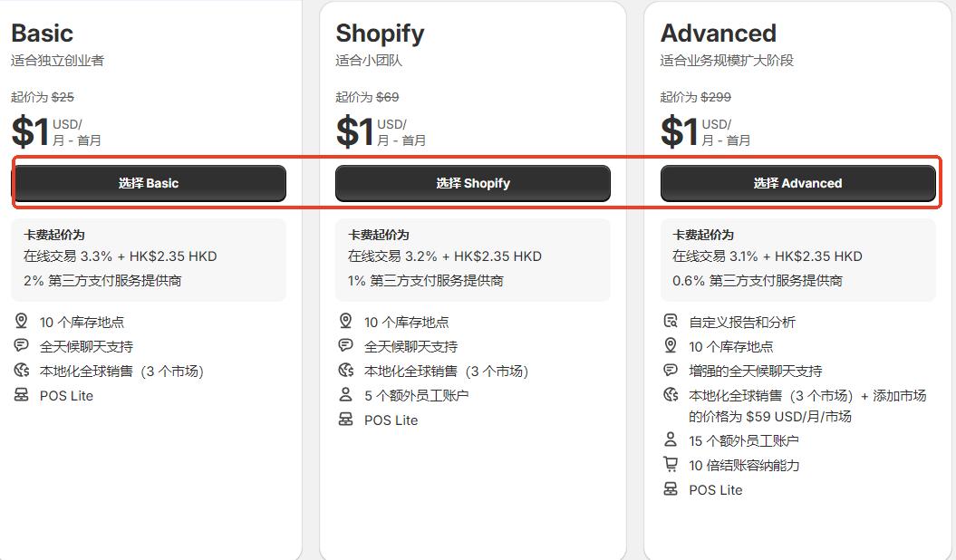This screenshot has height=560, width=956.
Task: Click the staff account person icon under Shopify
Action: tap(345, 395)
